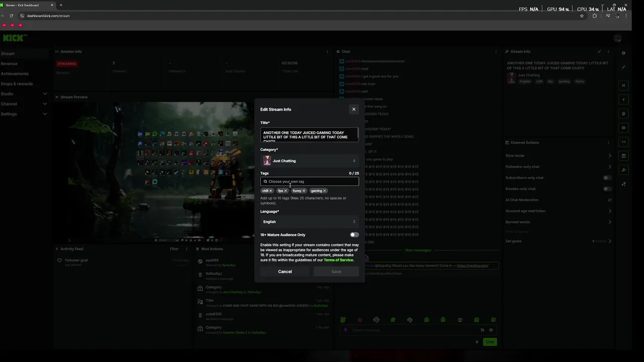Open Activity Feed options menu
The height and width of the screenshot is (362, 644).
click(187, 249)
